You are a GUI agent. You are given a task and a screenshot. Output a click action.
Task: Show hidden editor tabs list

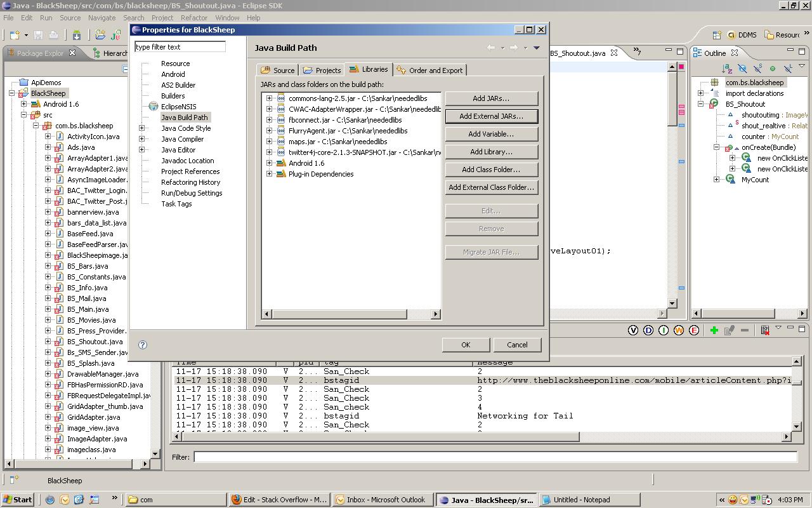point(638,52)
